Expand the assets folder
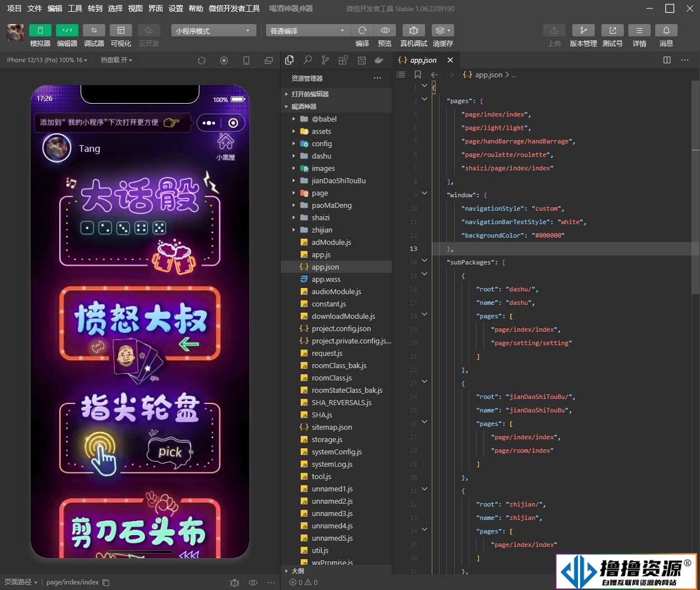The image size is (700, 590). (336, 131)
